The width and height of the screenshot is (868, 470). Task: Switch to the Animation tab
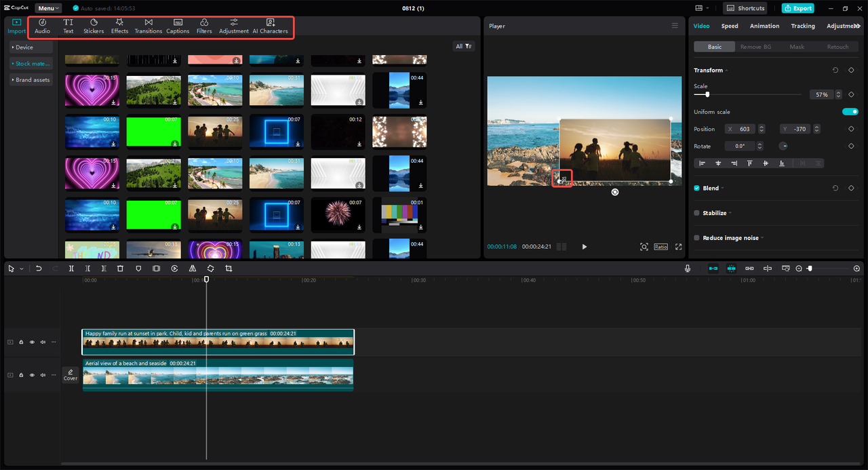[764, 26]
